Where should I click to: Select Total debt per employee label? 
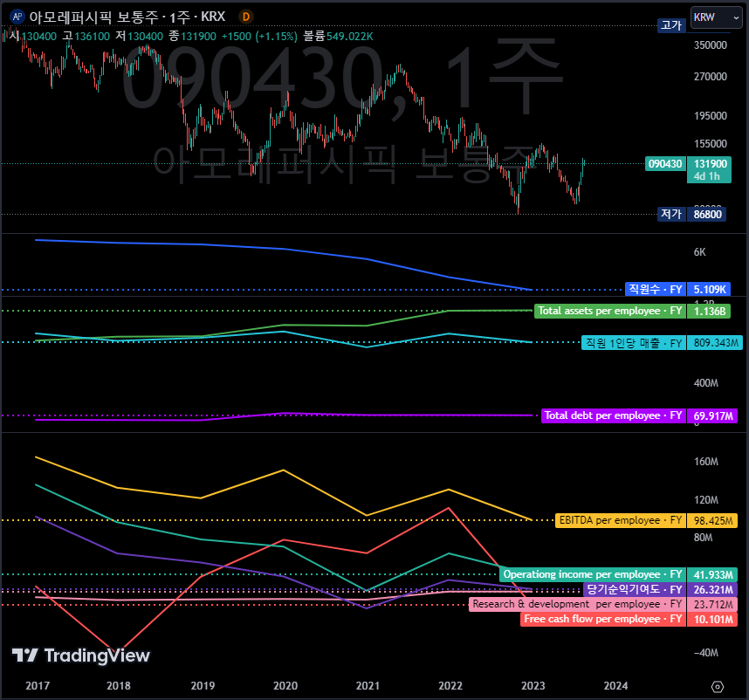click(614, 415)
